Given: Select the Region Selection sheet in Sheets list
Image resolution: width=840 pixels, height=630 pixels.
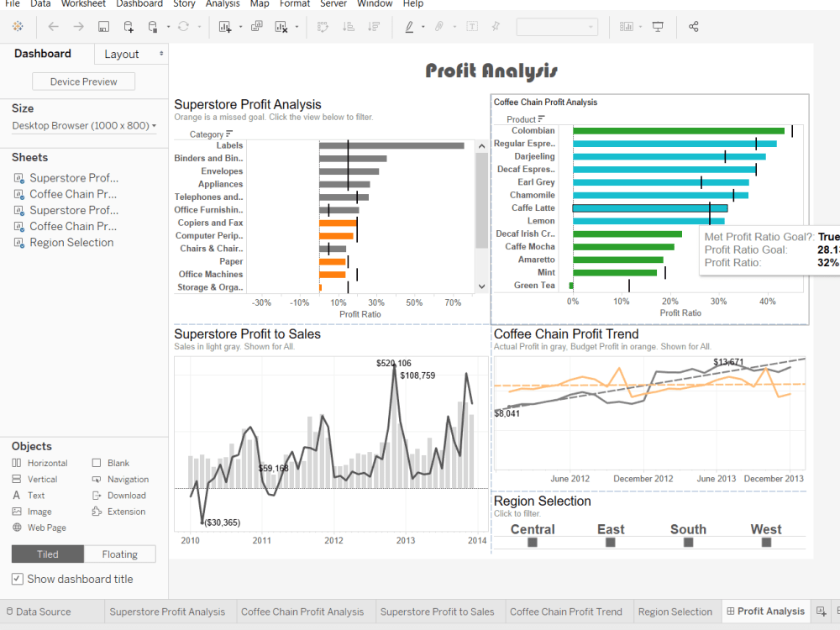Looking at the screenshot, I should pyautogui.click(x=71, y=242).
